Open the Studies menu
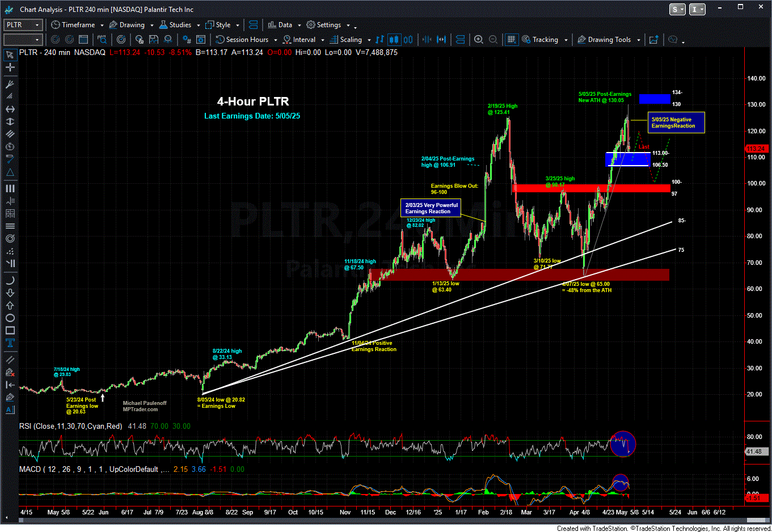 coord(175,25)
